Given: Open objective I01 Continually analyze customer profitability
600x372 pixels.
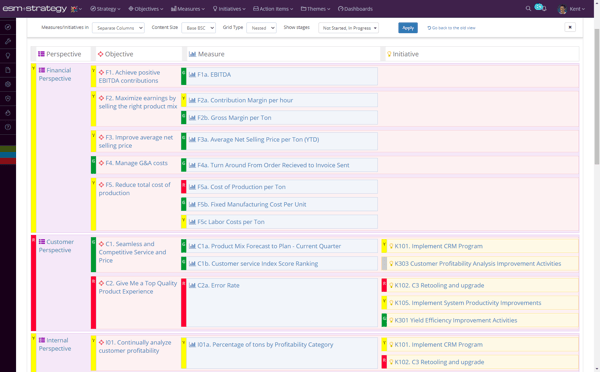Looking at the screenshot, I should (x=135, y=346).
